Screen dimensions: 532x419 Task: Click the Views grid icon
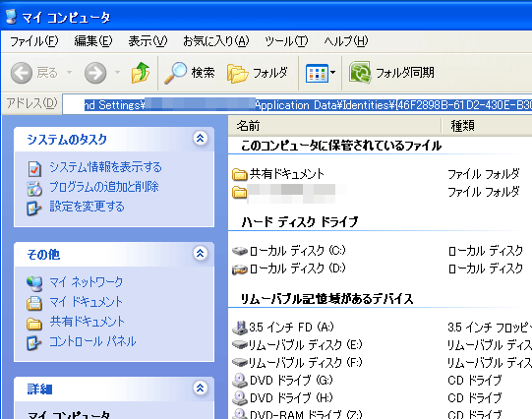[317, 73]
